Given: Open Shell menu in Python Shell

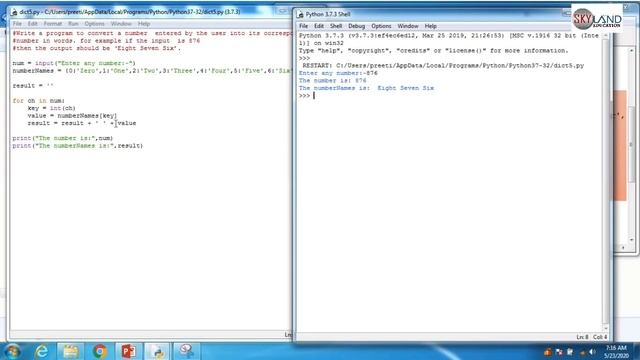Looking at the screenshot, I should (x=336, y=26).
